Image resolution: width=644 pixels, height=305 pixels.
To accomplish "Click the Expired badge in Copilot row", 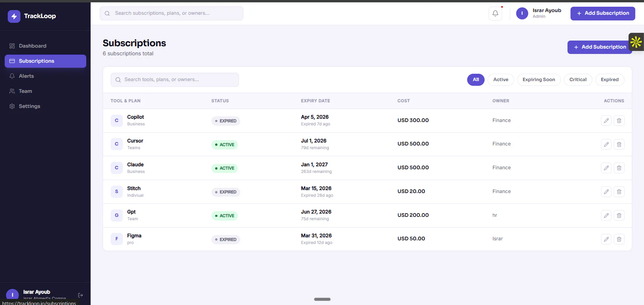I will (226, 121).
